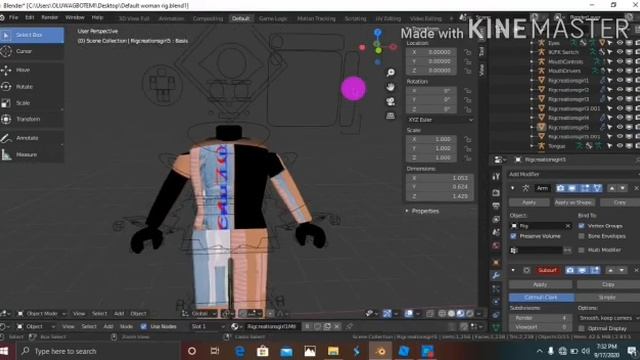
Task: Click Copy on the Subsurf modifier
Action: (608, 284)
